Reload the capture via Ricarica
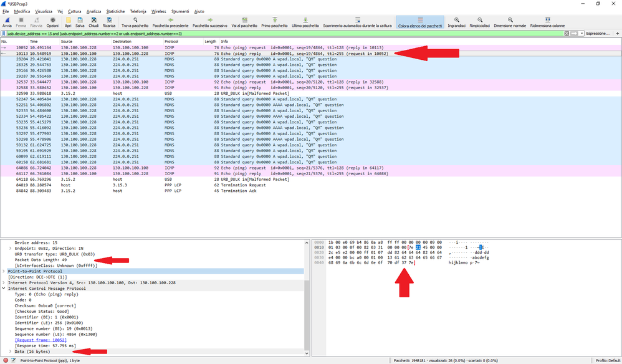Screen dimensions: 622x364 coord(109,22)
